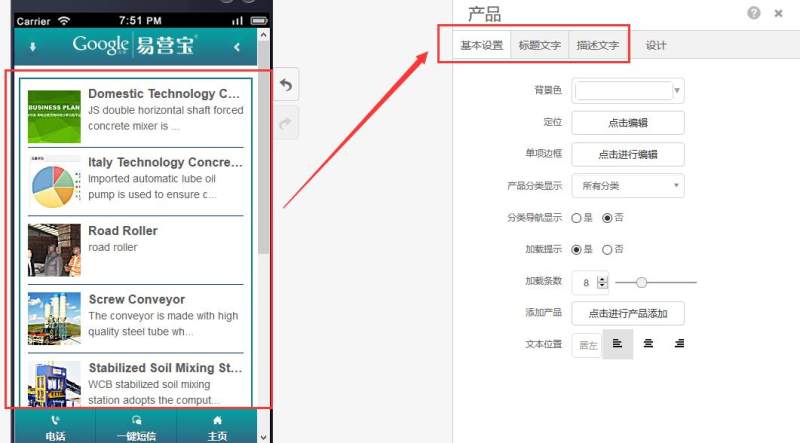This screenshot has height=443, width=800.
Task: Click the 加载条数 number stepper arrows
Action: coord(603,282)
